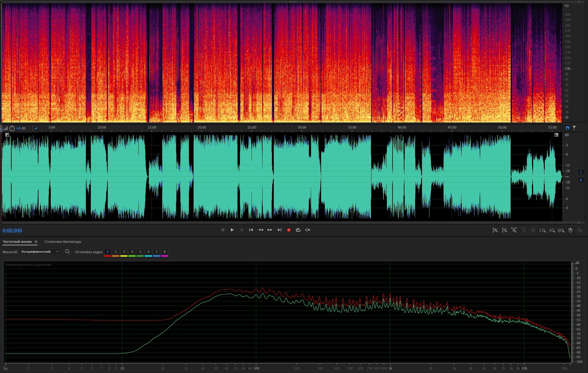Click Zoom Out Amplitude icon

(504, 230)
